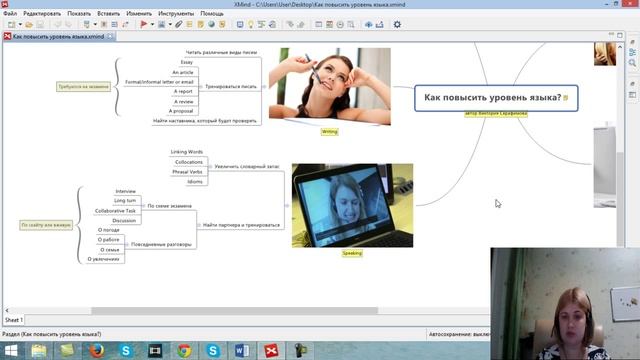Click the export icon left of the gear

point(380,24)
